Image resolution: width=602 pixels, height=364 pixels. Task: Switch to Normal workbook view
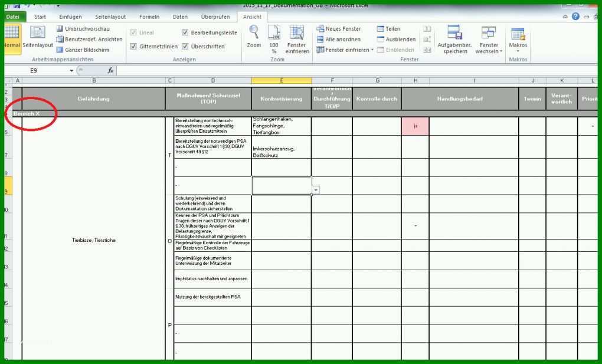coord(12,38)
